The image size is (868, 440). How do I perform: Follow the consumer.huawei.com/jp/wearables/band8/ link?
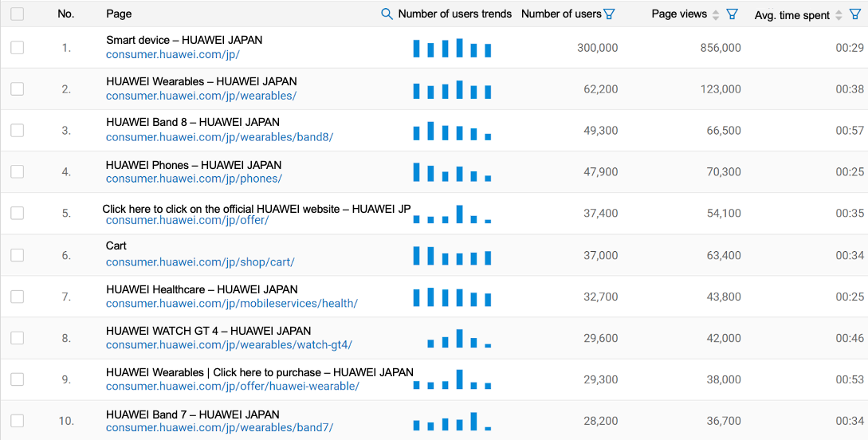click(x=219, y=137)
